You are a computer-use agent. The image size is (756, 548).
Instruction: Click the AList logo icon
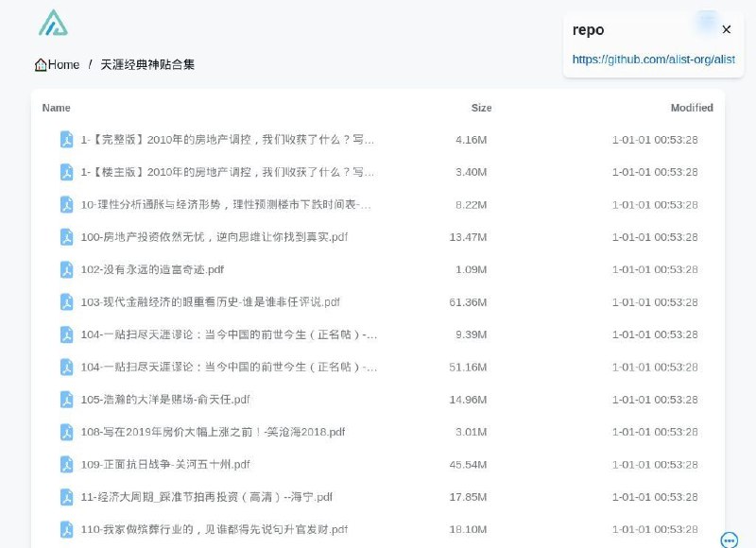tap(53, 23)
